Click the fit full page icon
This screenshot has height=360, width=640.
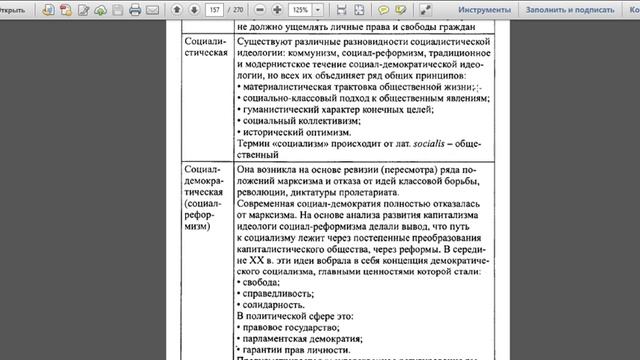coord(359,10)
